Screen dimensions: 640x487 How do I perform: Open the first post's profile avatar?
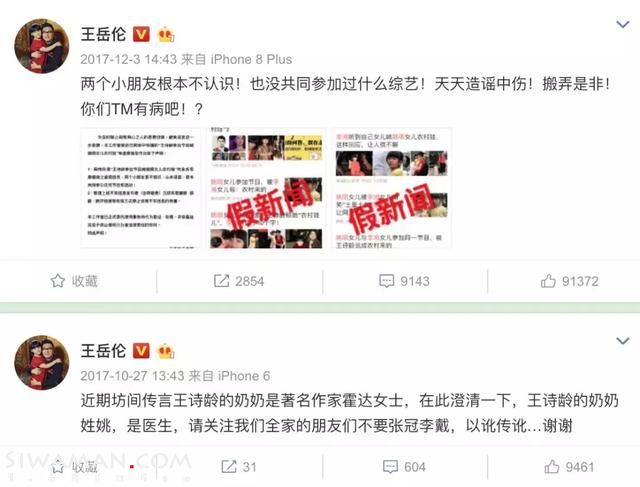click(x=42, y=46)
